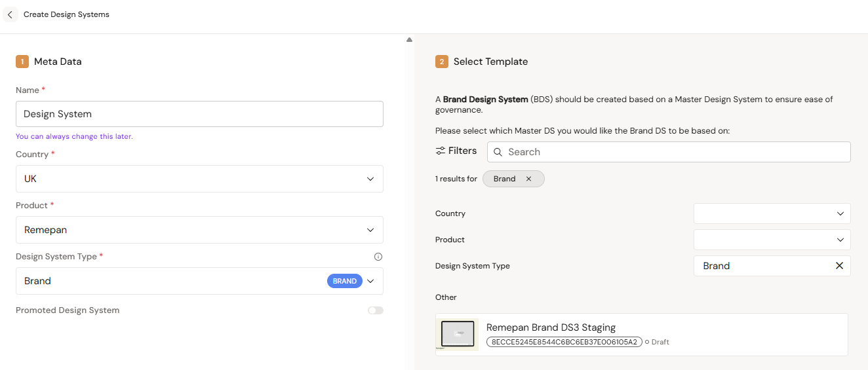868x370 pixels.
Task: Click the back arrow beside Create Design Systems
Action: point(10,14)
